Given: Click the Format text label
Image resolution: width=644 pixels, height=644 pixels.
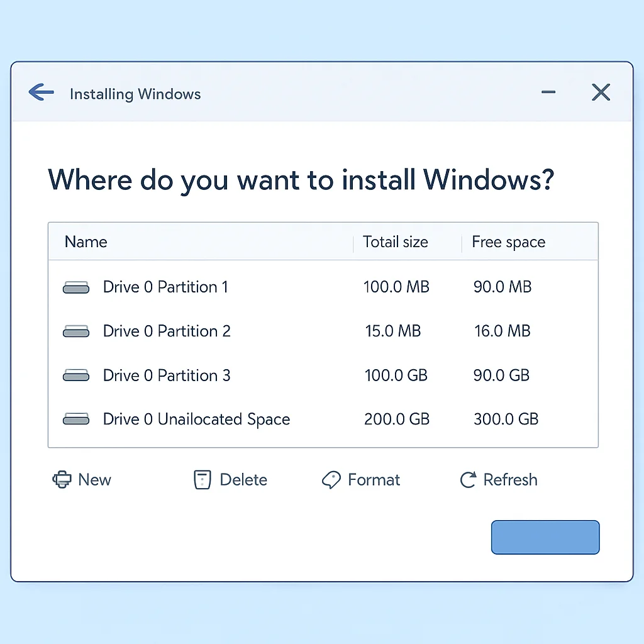Looking at the screenshot, I should click(374, 480).
